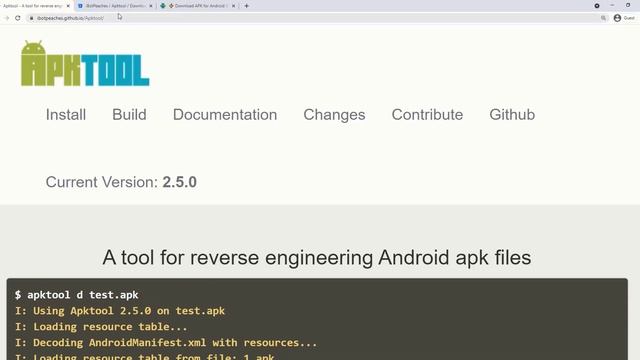Open a new browser tab with plus
The image size is (640, 360).
pos(247,6)
